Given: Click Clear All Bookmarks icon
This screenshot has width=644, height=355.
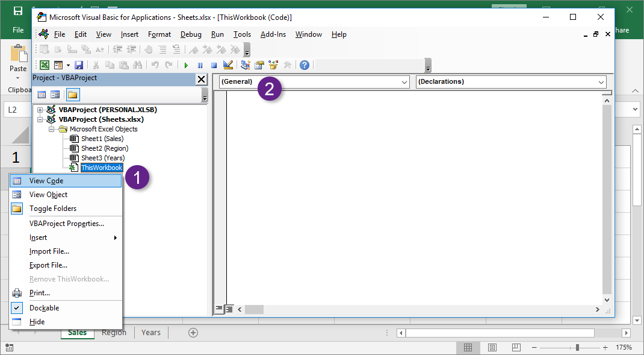Looking at the screenshot, I should pyautogui.click(x=235, y=49).
